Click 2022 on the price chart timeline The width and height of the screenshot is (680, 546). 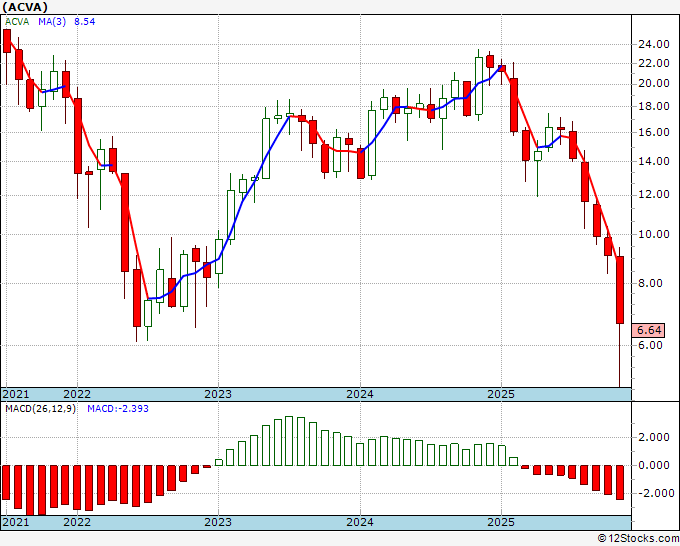[77, 394]
